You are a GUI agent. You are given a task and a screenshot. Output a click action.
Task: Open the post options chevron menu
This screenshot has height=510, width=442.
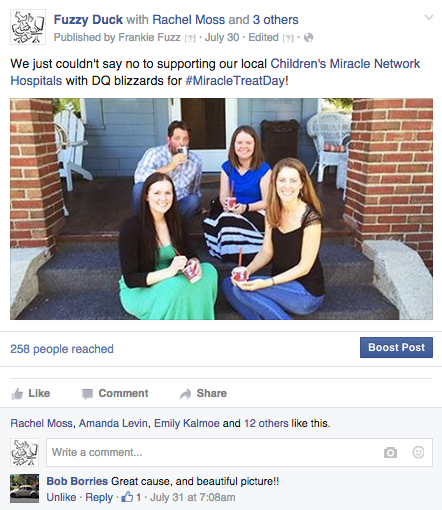pyautogui.click(x=429, y=17)
